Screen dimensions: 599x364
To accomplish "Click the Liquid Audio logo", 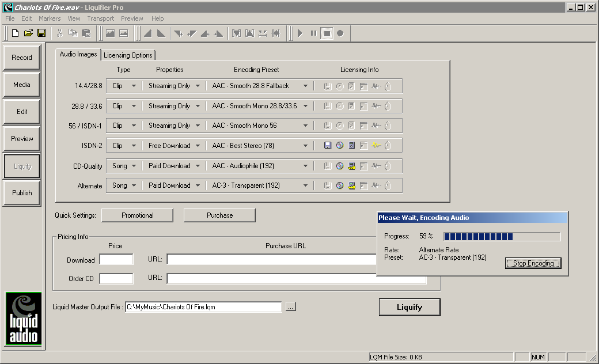I will (x=23, y=319).
